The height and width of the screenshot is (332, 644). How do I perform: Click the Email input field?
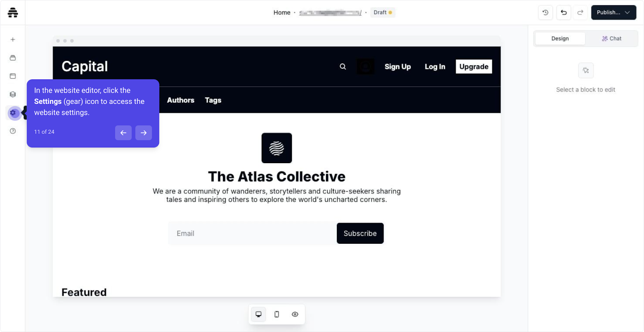point(252,233)
